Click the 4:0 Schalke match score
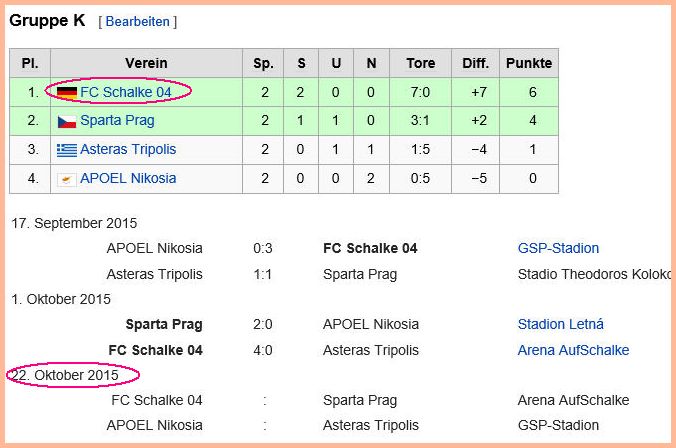This screenshot has width=676, height=448. click(x=263, y=350)
